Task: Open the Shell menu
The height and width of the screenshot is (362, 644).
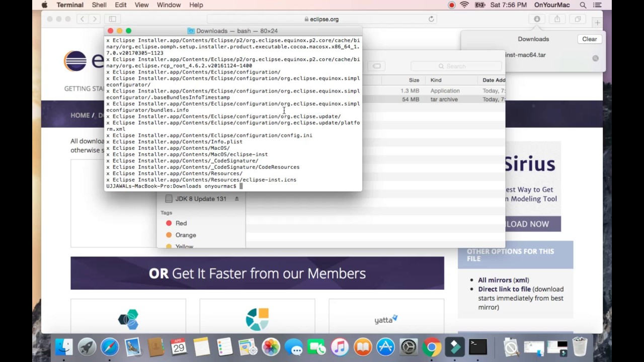Action: coord(99,5)
